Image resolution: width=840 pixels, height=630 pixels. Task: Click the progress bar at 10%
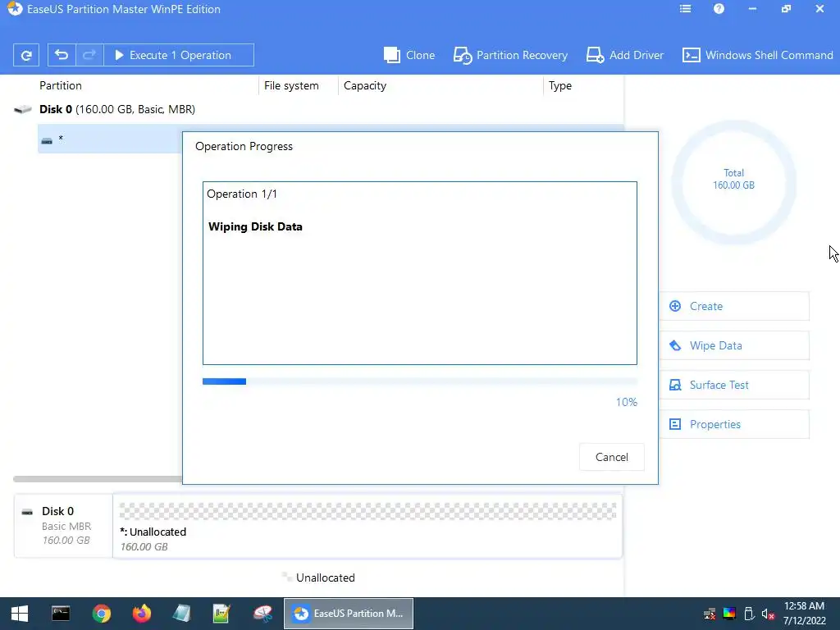(420, 381)
